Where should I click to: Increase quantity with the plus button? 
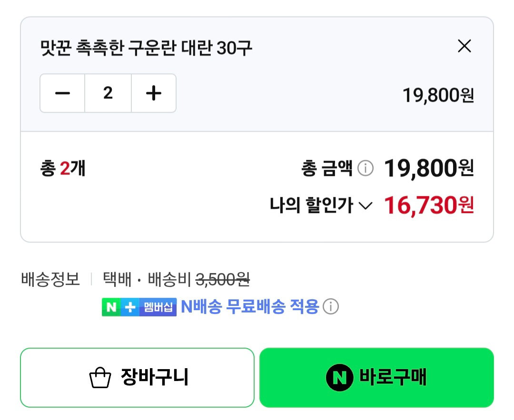[153, 93]
